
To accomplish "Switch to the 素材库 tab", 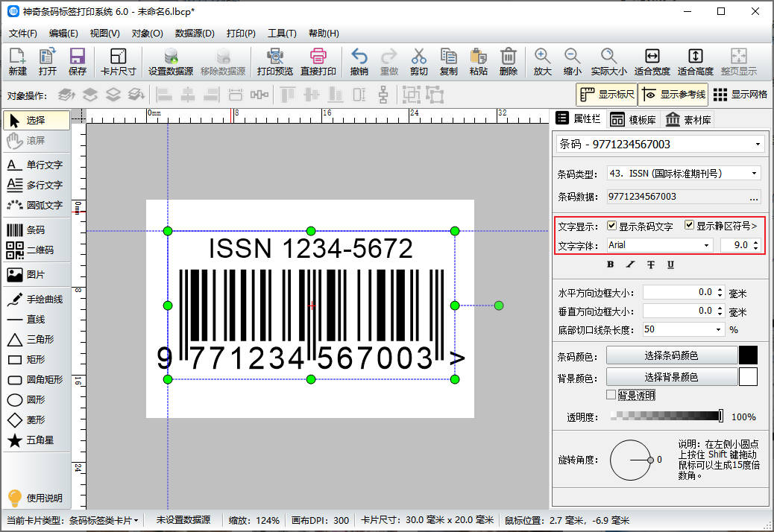I will pyautogui.click(x=688, y=120).
